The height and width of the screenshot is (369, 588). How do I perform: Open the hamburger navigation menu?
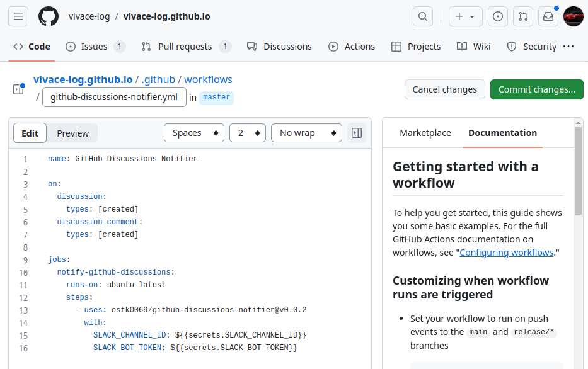(x=18, y=16)
